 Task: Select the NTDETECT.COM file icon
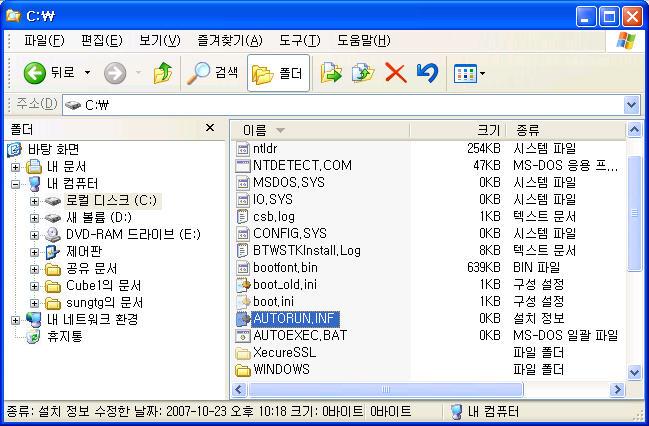pyautogui.click(x=243, y=166)
